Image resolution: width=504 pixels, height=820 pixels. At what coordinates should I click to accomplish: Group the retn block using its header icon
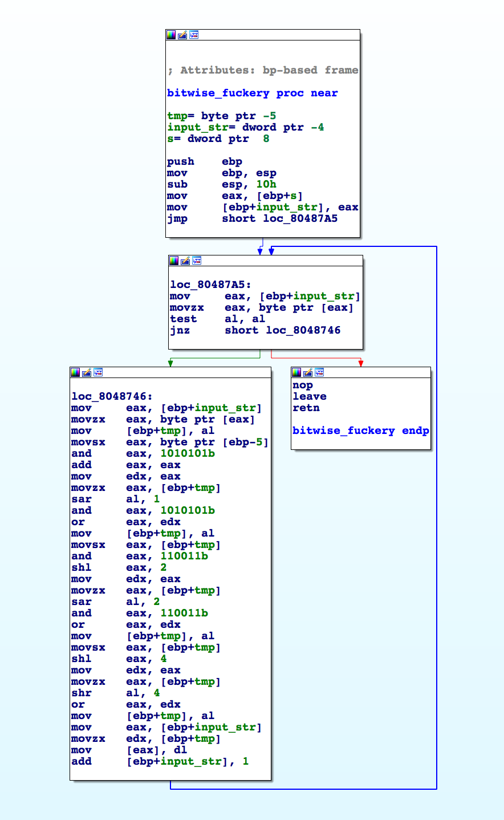(319, 372)
